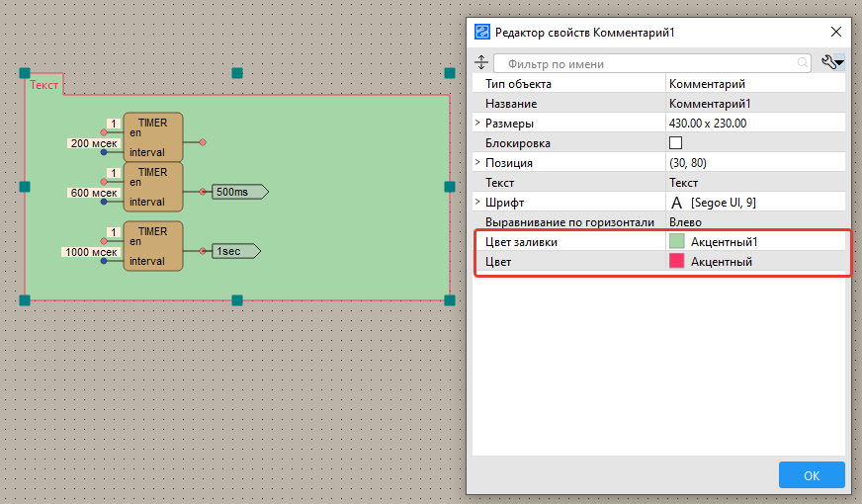The width and height of the screenshot is (862, 504).
Task: Expand the Размеры property
Action: tap(477, 124)
